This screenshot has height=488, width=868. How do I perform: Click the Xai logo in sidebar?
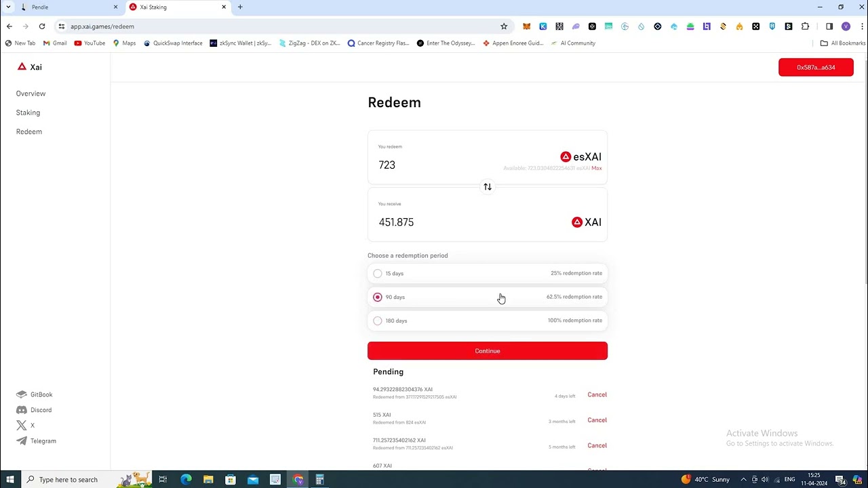coord(30,67)
